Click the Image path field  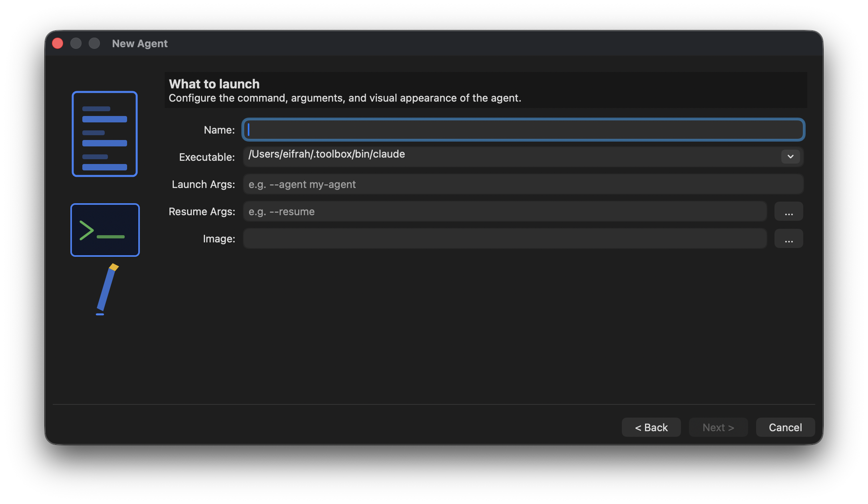pos(505,238)
